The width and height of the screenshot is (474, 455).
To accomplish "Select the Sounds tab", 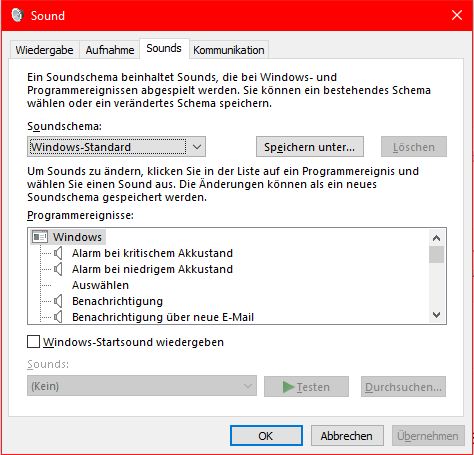I will click(164, 49).
